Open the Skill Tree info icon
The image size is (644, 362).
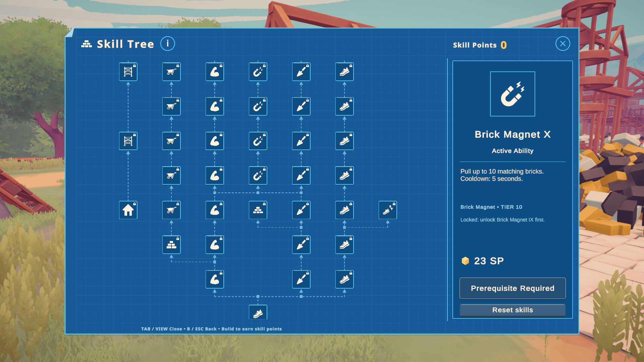pyautogui.click(x=168, y=44)
